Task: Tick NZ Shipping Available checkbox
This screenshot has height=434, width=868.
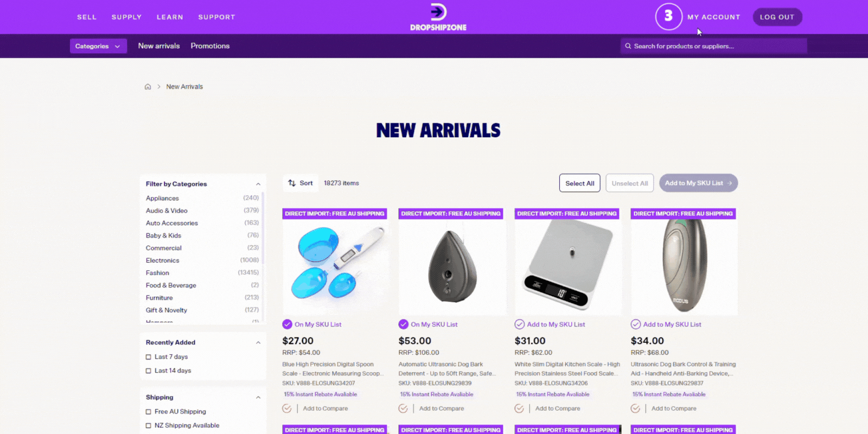Action: pos(149,426)
